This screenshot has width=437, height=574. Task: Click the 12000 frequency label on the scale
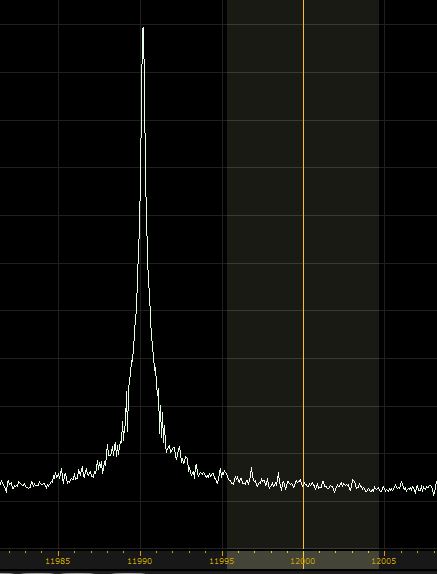coord(303,561)
